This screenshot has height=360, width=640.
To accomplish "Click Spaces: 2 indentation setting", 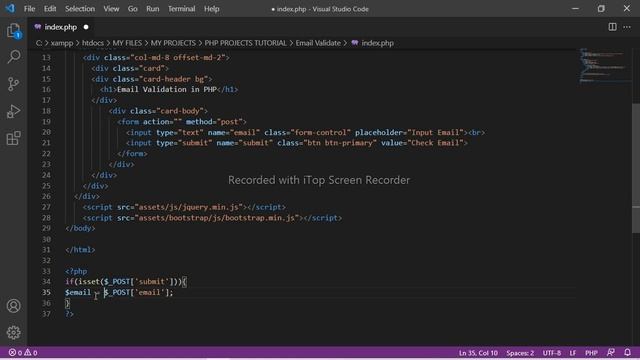I will (520, 353).
